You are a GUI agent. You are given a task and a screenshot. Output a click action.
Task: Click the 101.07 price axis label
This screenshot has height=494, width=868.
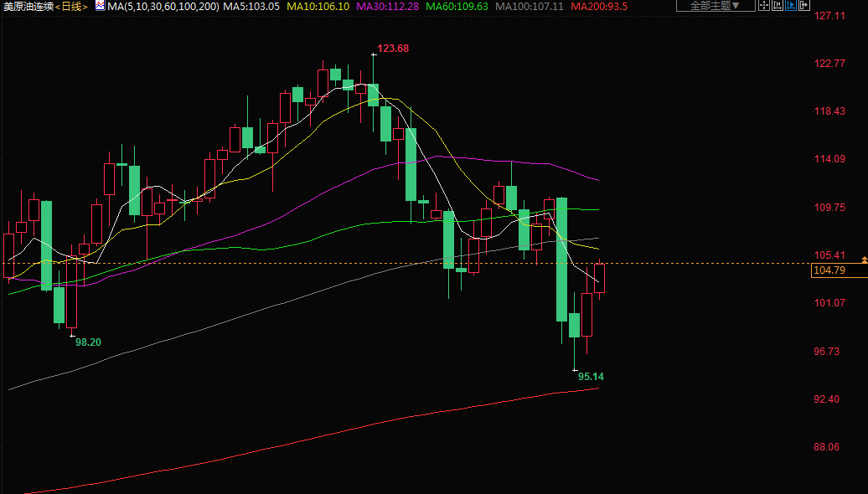[x=829, y=302]
